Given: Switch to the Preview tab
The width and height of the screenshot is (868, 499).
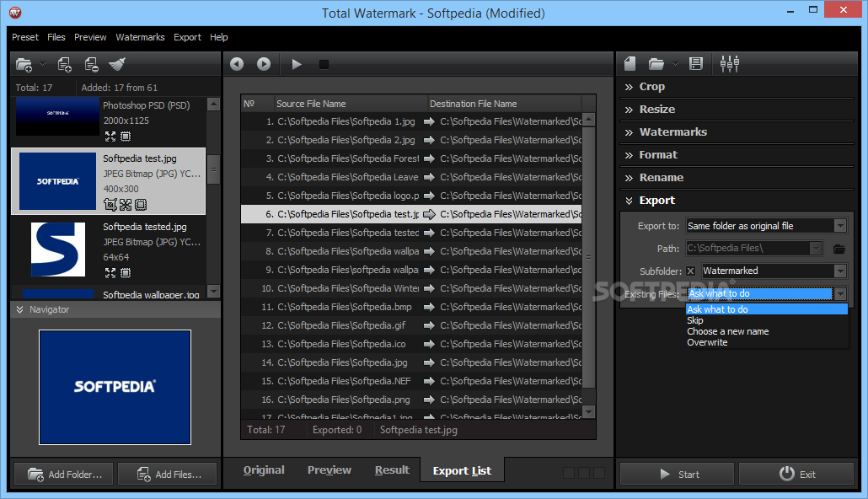Looking at the screenshot, I should (x=330, y=470).
